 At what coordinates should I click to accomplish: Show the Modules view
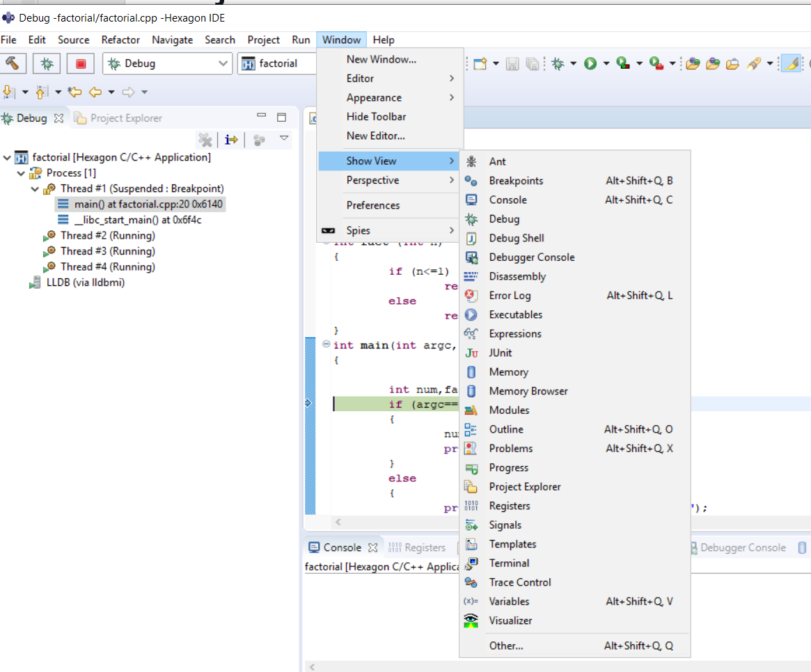click(x=574, y=410)
